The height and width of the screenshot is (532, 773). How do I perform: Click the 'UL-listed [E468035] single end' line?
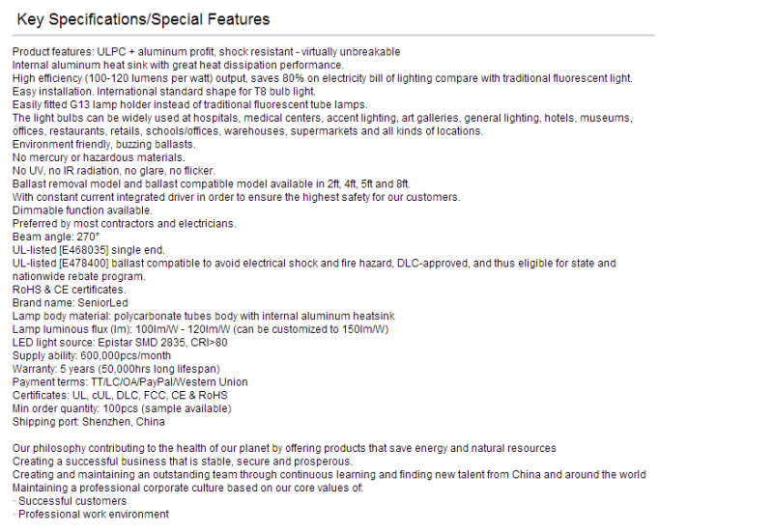pyautogui.click(x=89, y=250)
